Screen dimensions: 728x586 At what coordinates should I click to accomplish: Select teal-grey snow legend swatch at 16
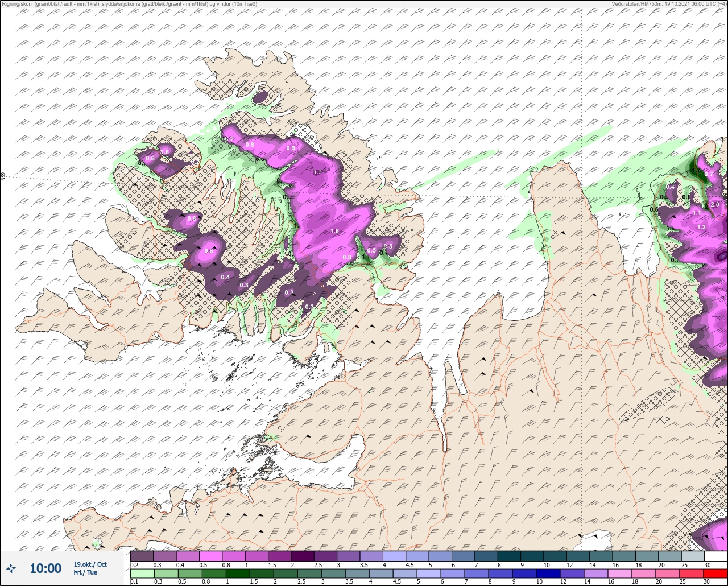pos(624,556)
